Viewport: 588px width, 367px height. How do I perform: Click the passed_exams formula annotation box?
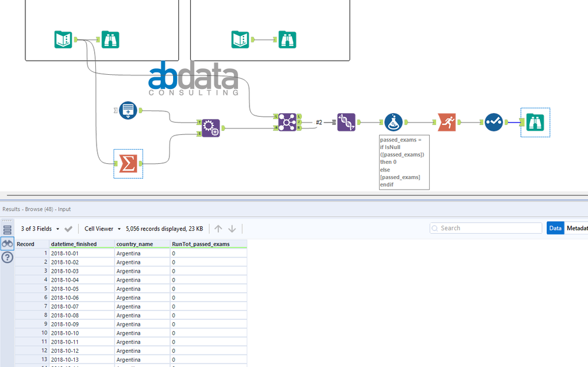(x=404, y=162)
